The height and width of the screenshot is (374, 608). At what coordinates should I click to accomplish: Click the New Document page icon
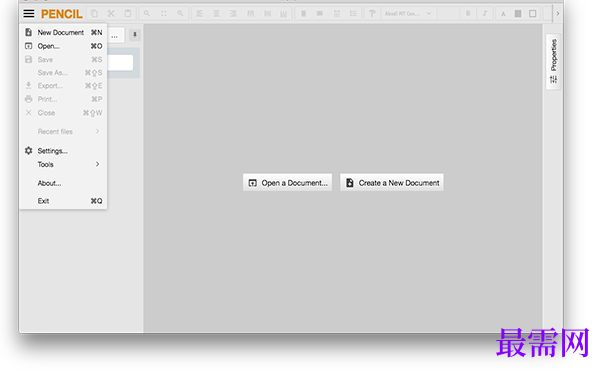(x=28, y=32)
